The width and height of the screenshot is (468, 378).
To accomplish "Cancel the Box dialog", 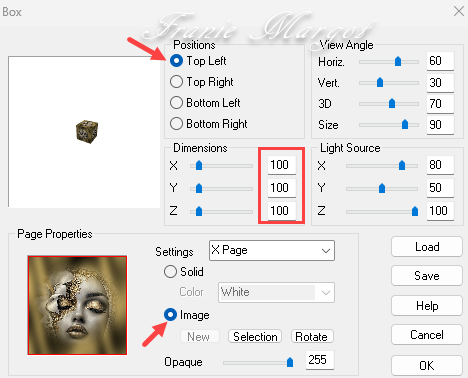I will pos(427,335).
